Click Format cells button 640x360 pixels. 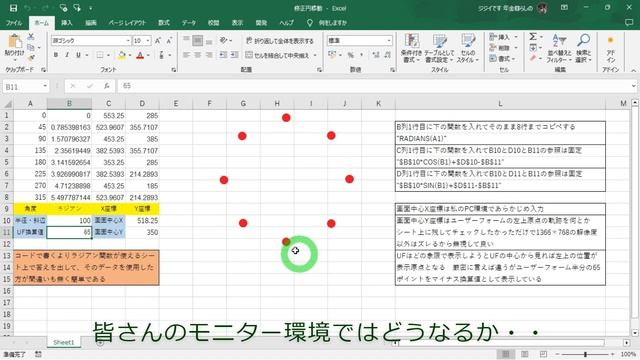[503, 59]
